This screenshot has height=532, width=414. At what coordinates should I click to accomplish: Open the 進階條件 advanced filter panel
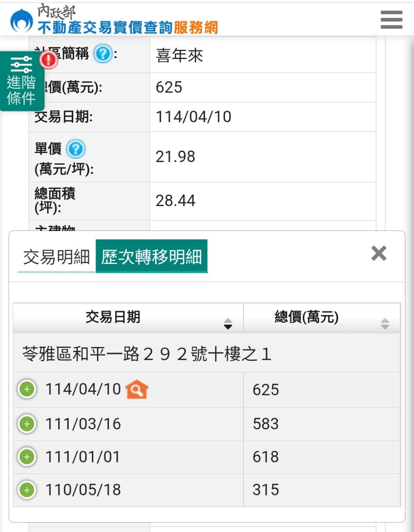coord(21,81)
